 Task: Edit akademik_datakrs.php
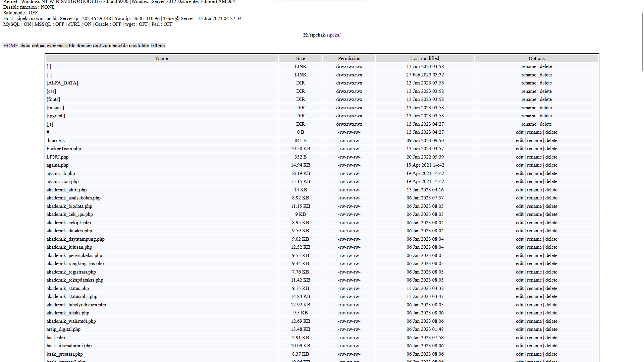520,231
